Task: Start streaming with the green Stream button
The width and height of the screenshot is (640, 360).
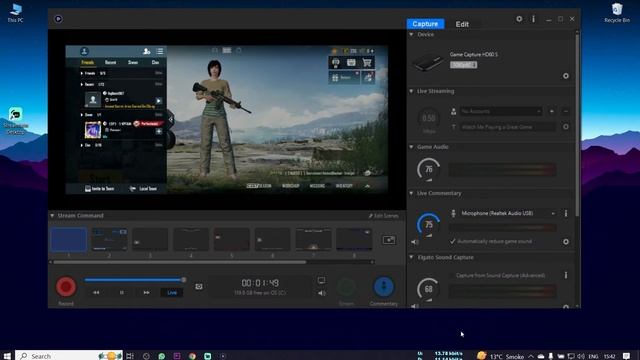Action: (346, 287)
